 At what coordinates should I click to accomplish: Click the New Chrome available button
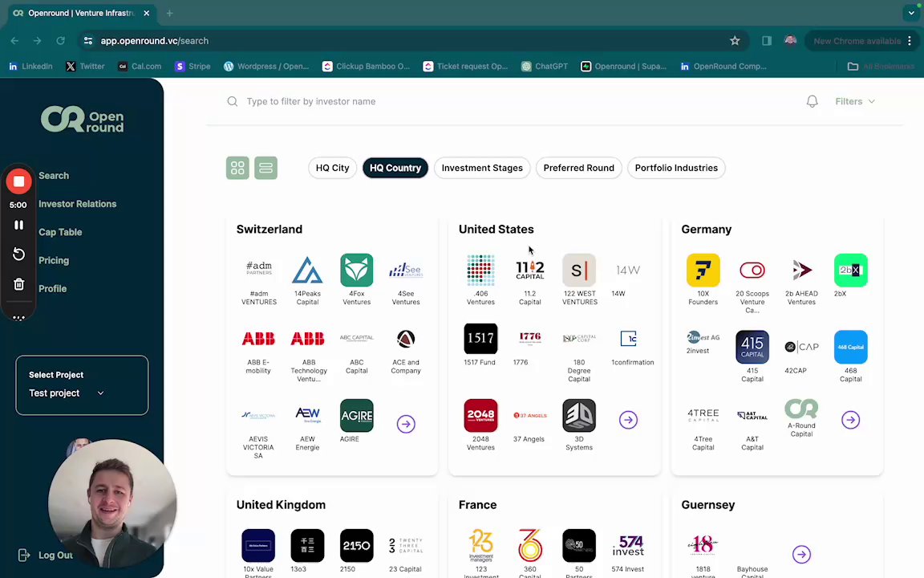pos(863,41)
